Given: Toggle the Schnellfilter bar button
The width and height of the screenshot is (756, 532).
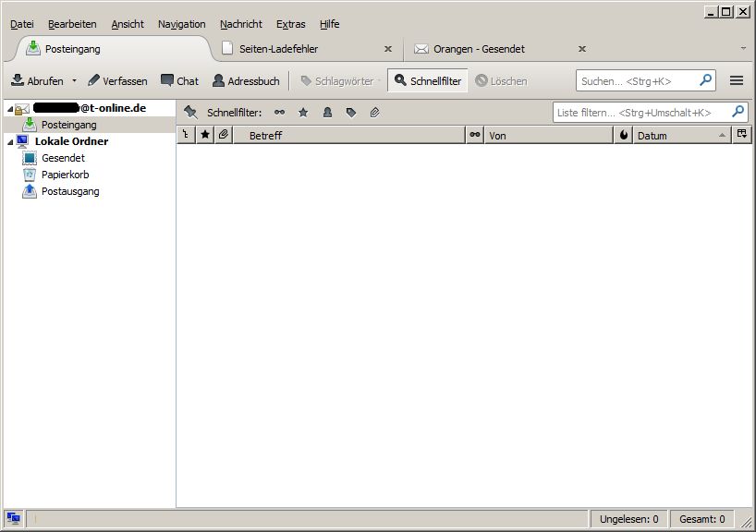Looking at the screenshot, I should (428, 81).
